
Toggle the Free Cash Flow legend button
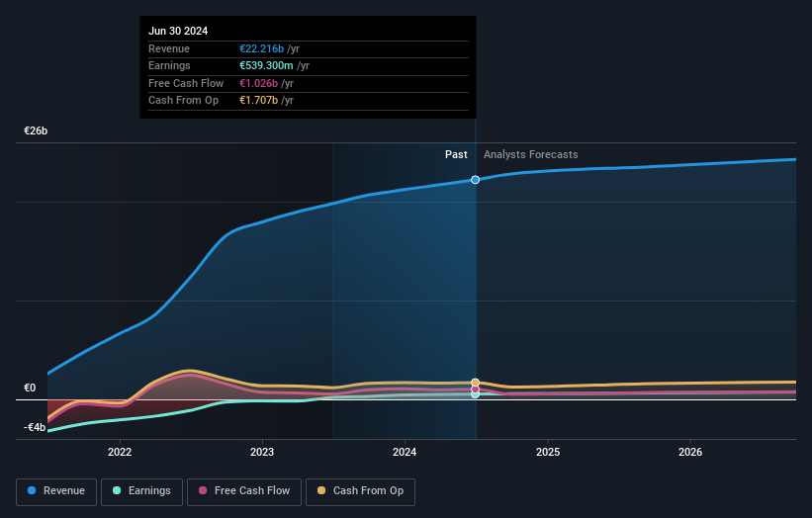(244, 491)
